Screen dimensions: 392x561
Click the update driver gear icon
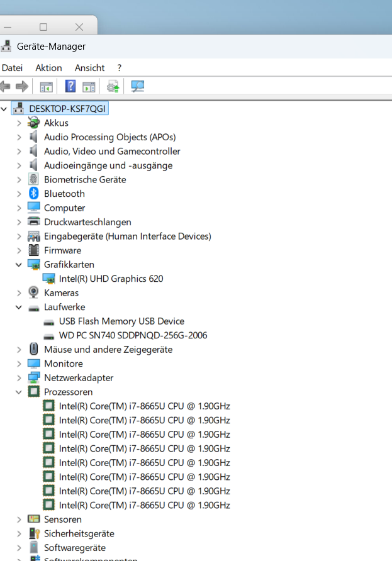tap(113, 86)
